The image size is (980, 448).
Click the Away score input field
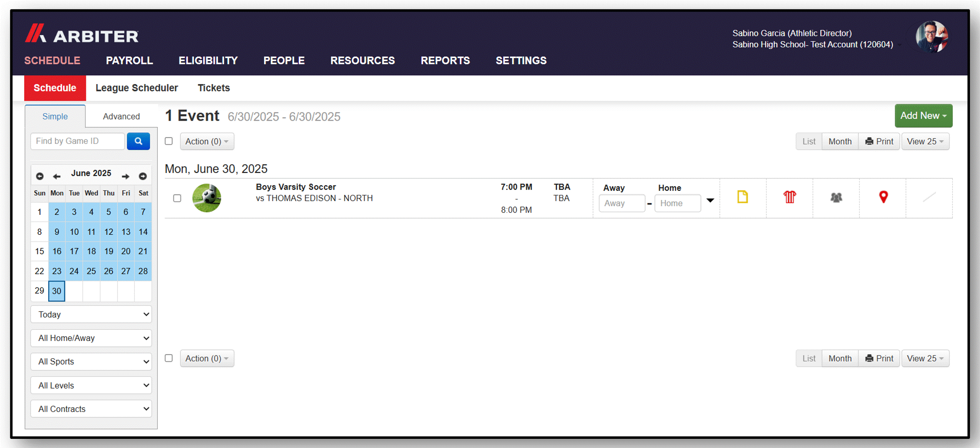622,203
